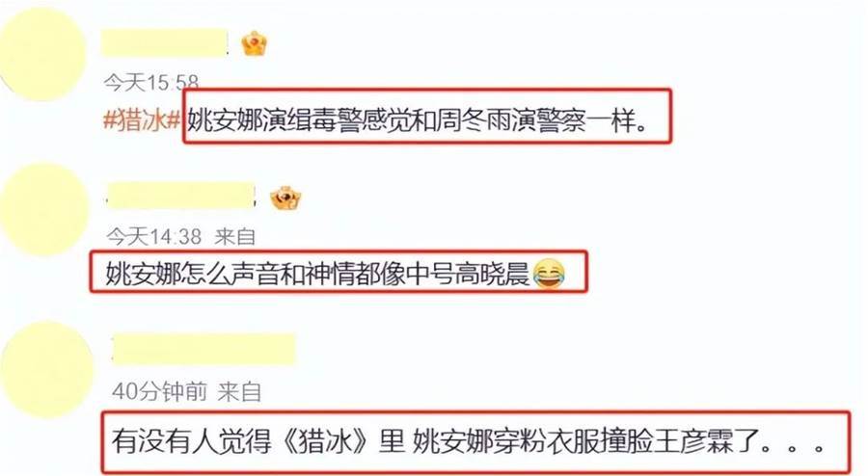Viewport: 868px width, 476px height.
Task: Click the 今天14:38 timestamp
Action: tap(154, 237)
